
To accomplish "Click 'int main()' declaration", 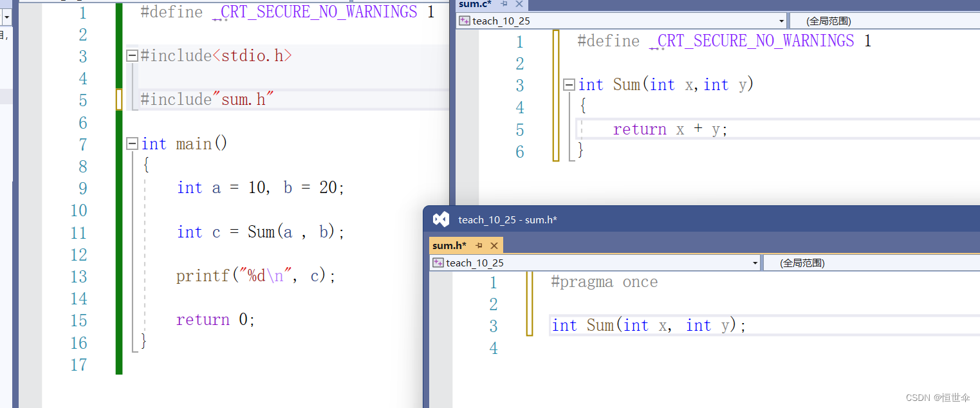I will point(185,144).
